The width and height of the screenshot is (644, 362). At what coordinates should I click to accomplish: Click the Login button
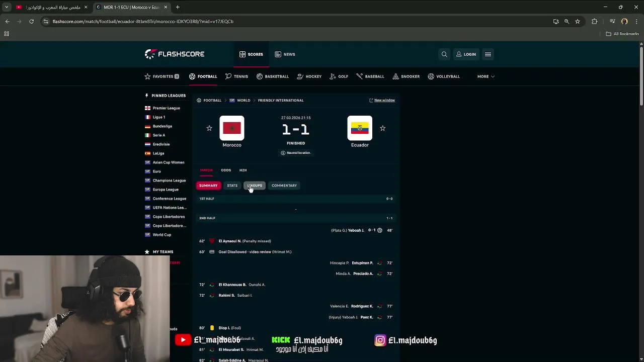tap(466, 54)
